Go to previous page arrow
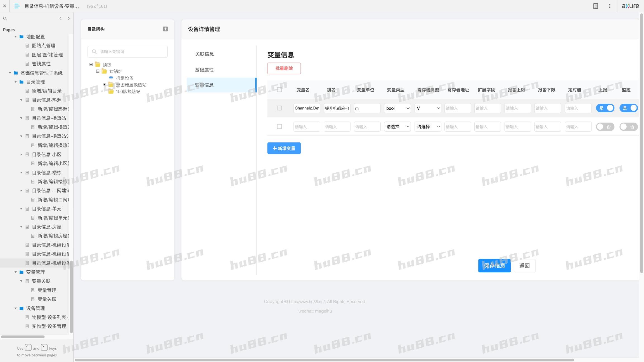Image resolution: width=644 pixels, height=362 pixels. [60, 18]
